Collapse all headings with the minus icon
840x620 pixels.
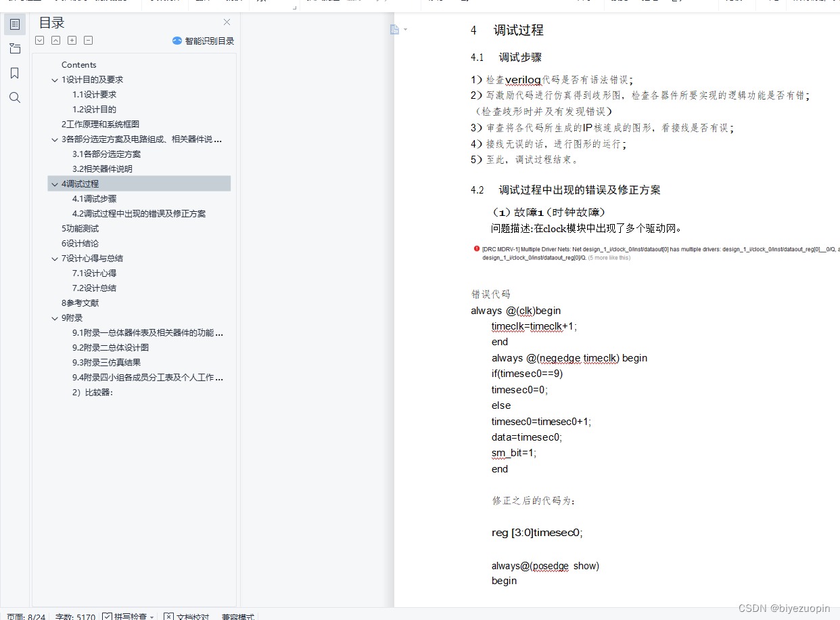(88, 40)
